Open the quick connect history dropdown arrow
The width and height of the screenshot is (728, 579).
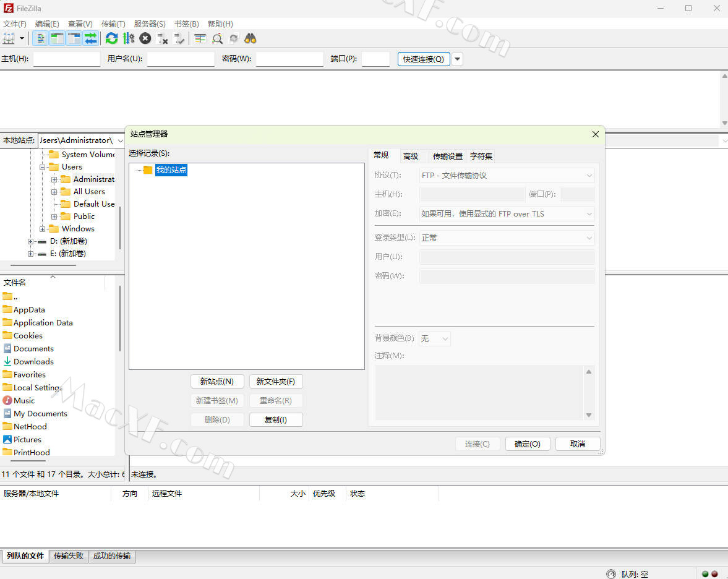tap(457, 59)
